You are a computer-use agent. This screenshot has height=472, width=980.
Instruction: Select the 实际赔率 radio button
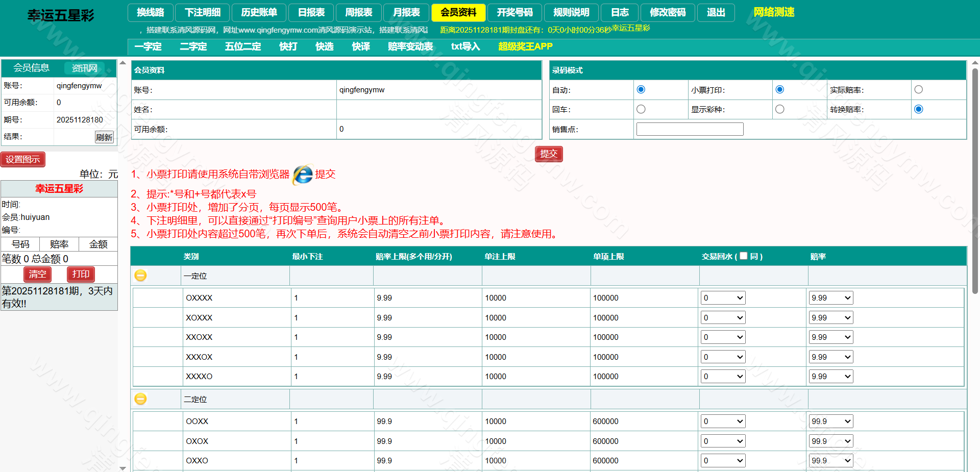(x=919, y=89)
